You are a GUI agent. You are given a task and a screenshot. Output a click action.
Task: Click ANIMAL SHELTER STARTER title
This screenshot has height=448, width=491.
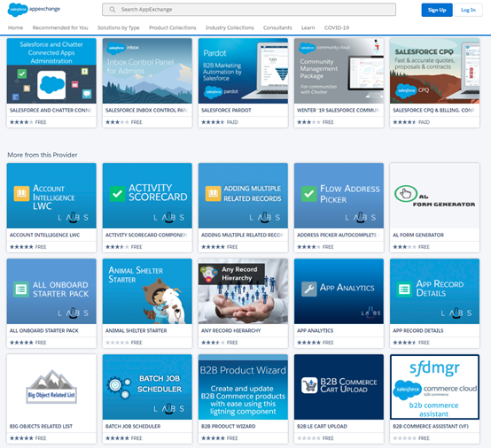click(136, 330)
